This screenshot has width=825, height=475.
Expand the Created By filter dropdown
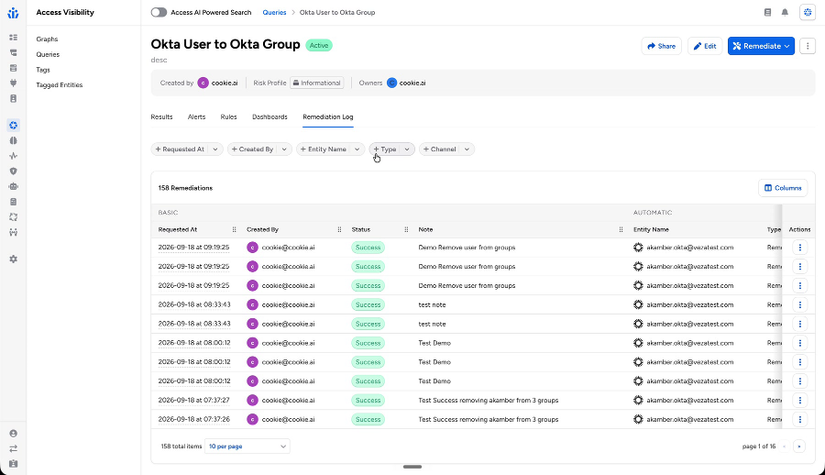pyautogui.click(x=284, y=149)
